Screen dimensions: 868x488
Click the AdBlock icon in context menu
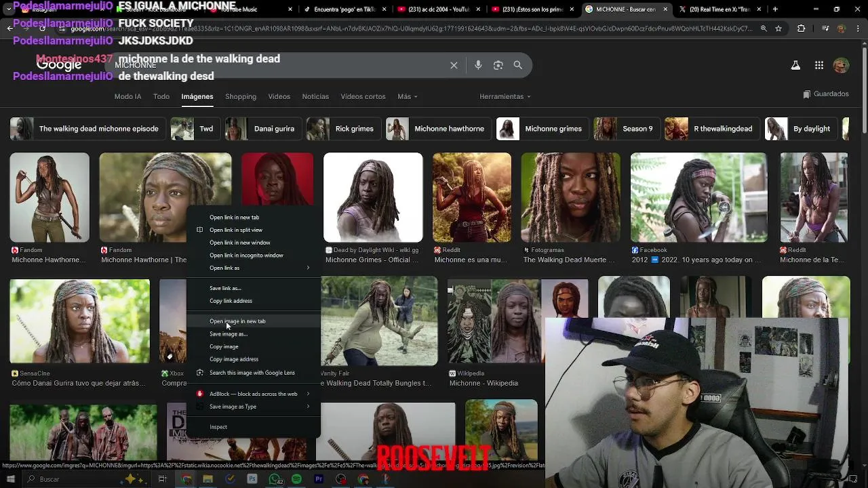tap(199, 394)
